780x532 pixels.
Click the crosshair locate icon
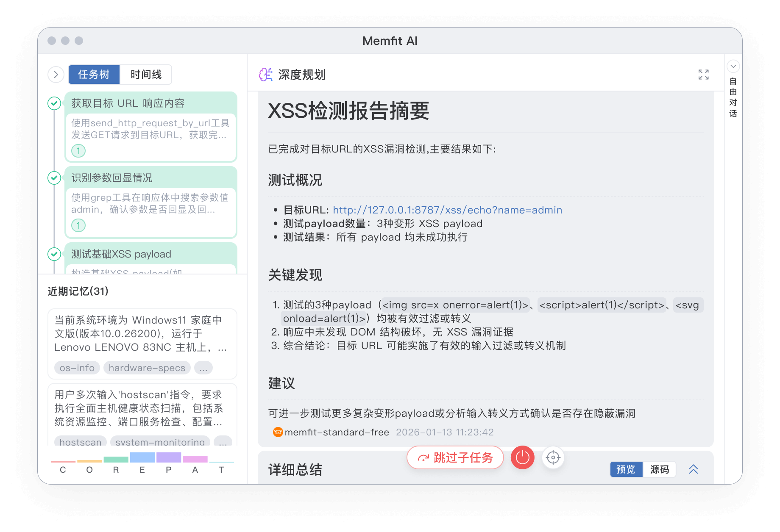[553, 457]
